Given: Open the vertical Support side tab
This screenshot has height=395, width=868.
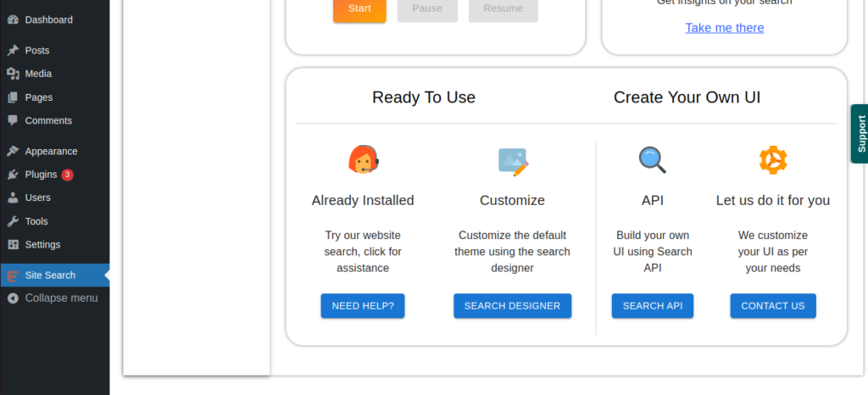Looking at the screenshot, I should pos(860,133).
